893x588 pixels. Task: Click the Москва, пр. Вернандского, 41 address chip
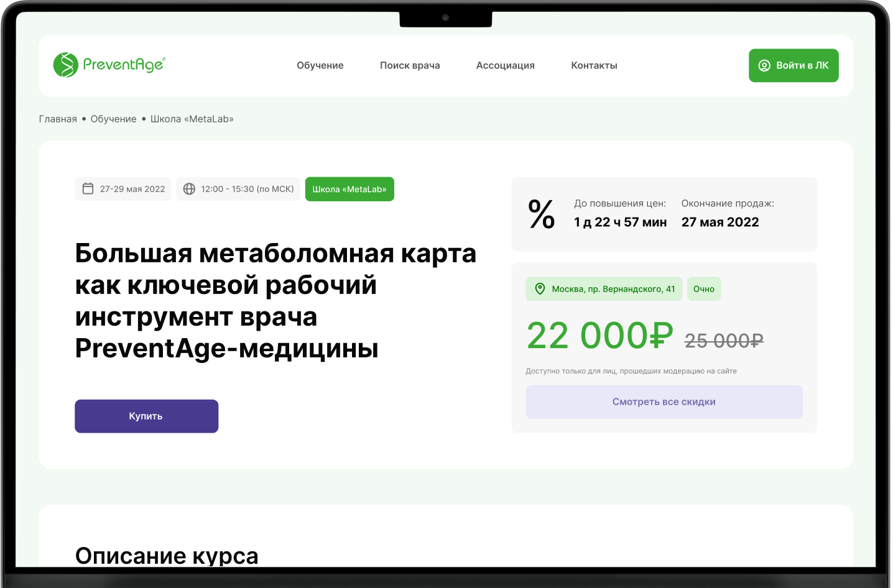(604, 288)
